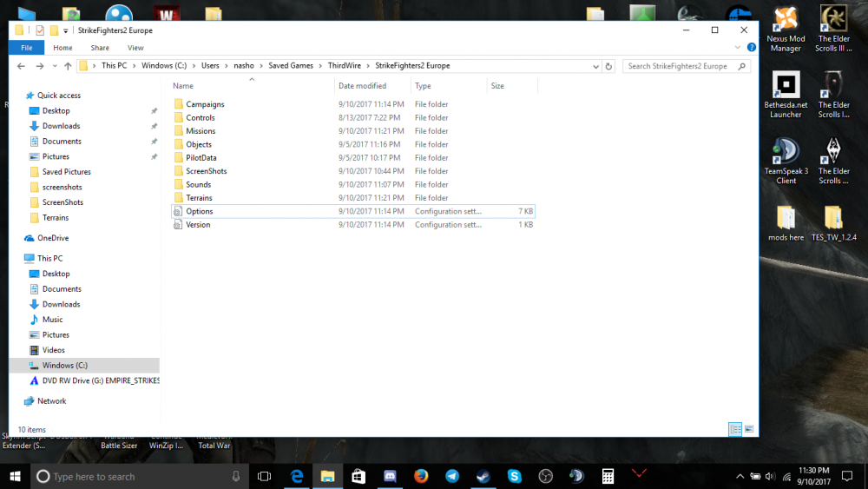Open the Windows Start menu
Viewport: 868px width, 489px height.
15,476
